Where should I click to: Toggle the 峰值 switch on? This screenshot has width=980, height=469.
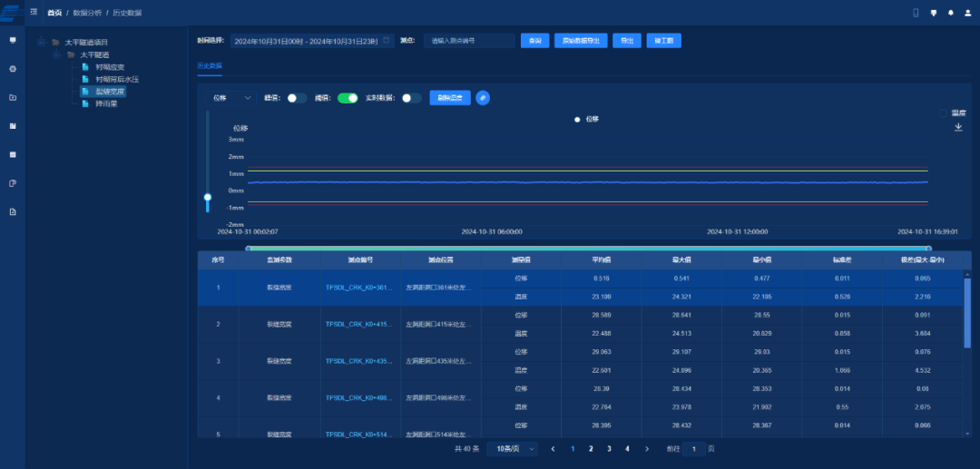click(x=297, y=98)
